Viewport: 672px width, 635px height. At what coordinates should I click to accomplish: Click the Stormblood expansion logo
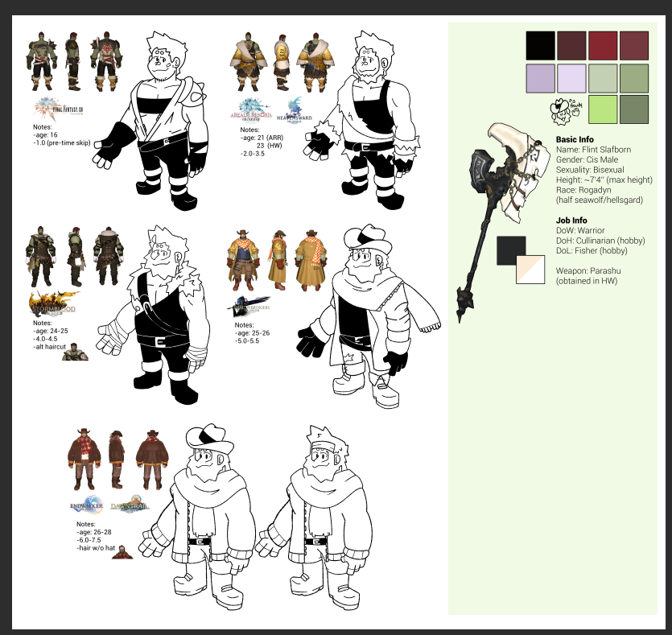click(x=55, y=303)
